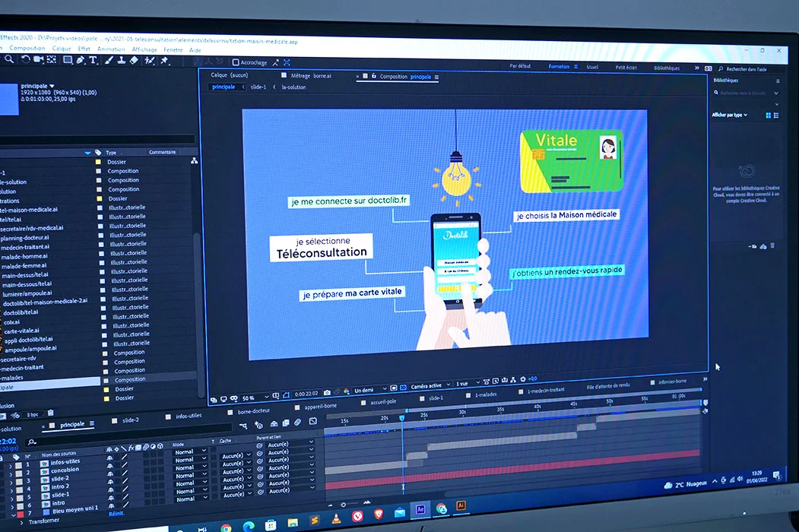
Task: Click the composition flowchart icon in project panel
Action: click(194, 161)
